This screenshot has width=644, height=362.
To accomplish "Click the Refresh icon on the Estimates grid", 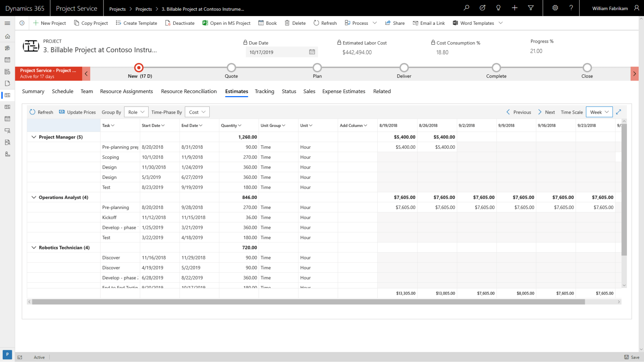I will pos(32,112).
